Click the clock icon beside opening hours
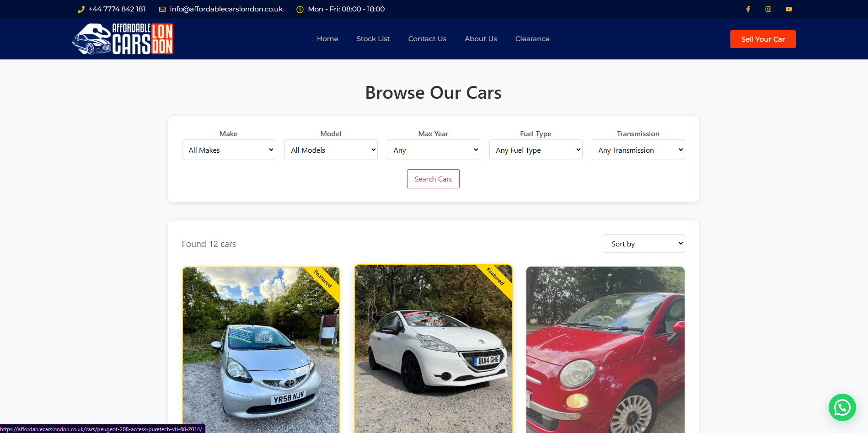The height and width of the screenshot is (433, 868). [x=300, y=9]
